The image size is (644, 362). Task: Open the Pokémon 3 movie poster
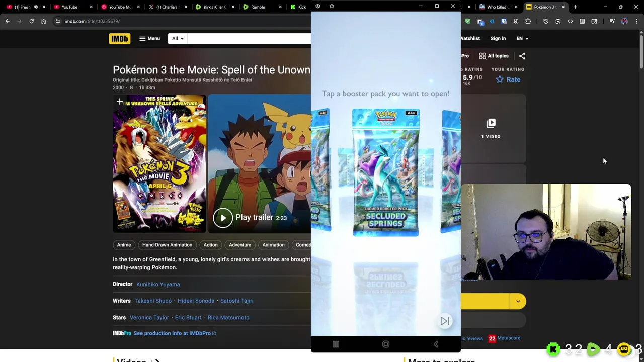[159, 163]
